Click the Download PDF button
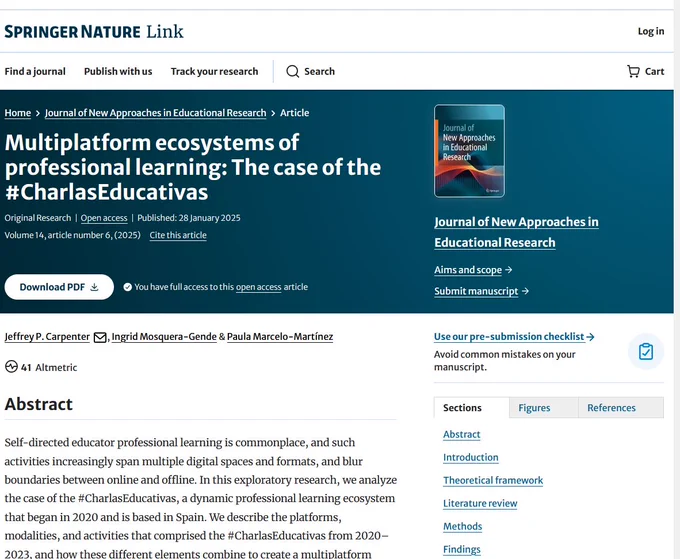680x559 pixels. [x=59, y=287]
